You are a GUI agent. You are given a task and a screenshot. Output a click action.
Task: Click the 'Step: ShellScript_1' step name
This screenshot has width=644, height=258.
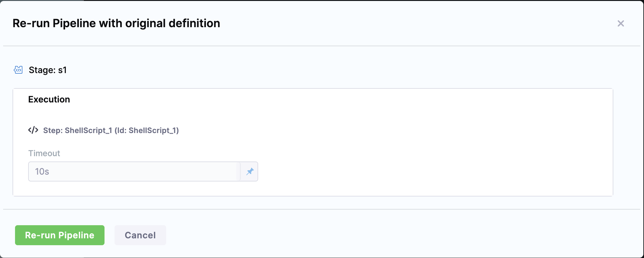(77, 130)
